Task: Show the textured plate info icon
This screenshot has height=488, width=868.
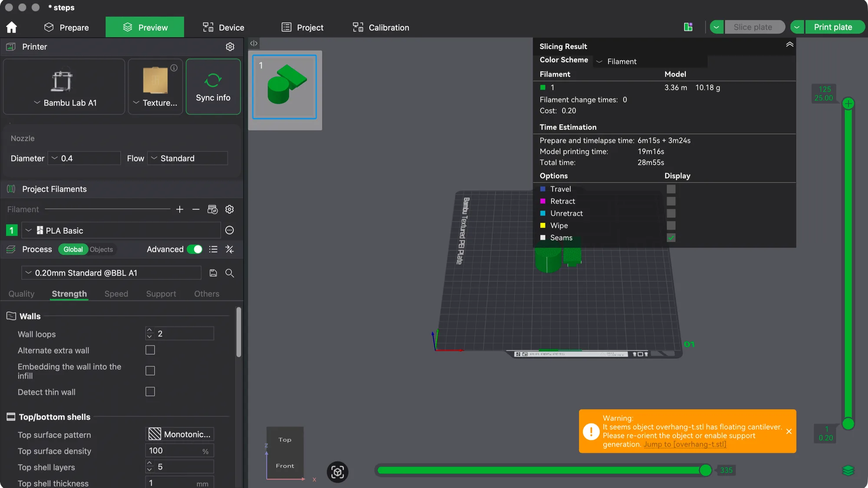Action: 174,68
